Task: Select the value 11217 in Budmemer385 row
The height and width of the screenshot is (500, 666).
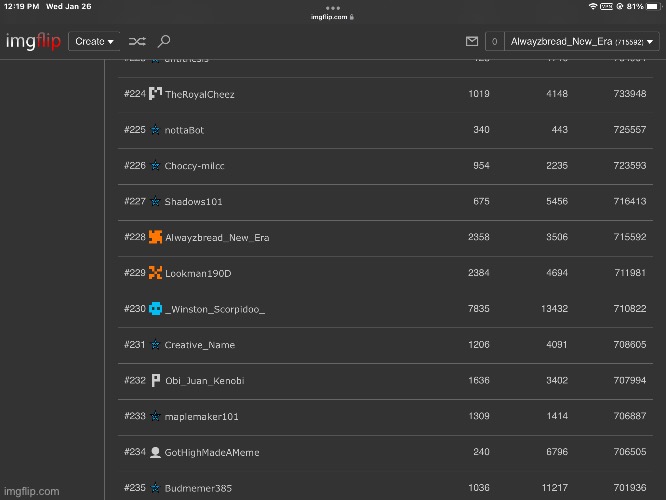Action: click(x=555, y=488)
